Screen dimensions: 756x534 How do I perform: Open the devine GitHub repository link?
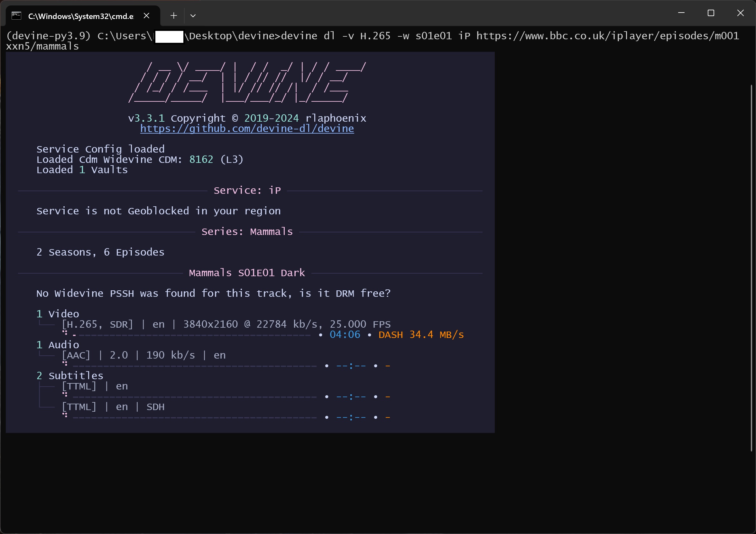(x=247, y=128)
